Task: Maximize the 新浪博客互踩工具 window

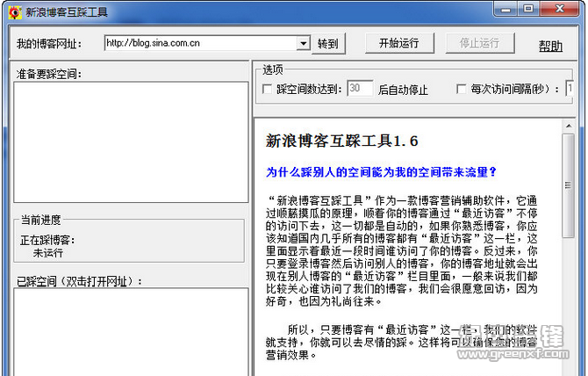Action: [x=528, y=9]
